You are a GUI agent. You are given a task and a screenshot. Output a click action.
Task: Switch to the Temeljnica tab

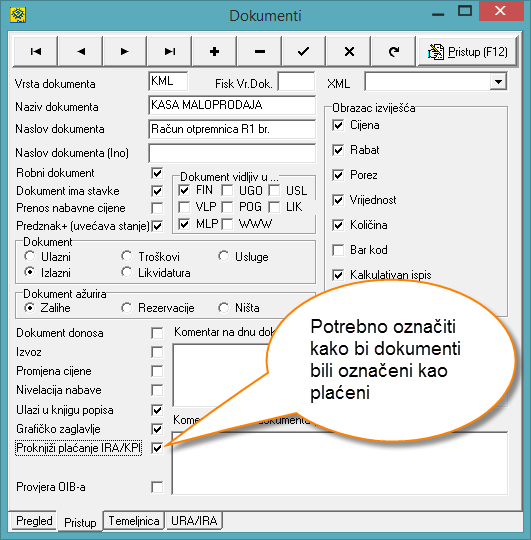[x=134, y=521]
